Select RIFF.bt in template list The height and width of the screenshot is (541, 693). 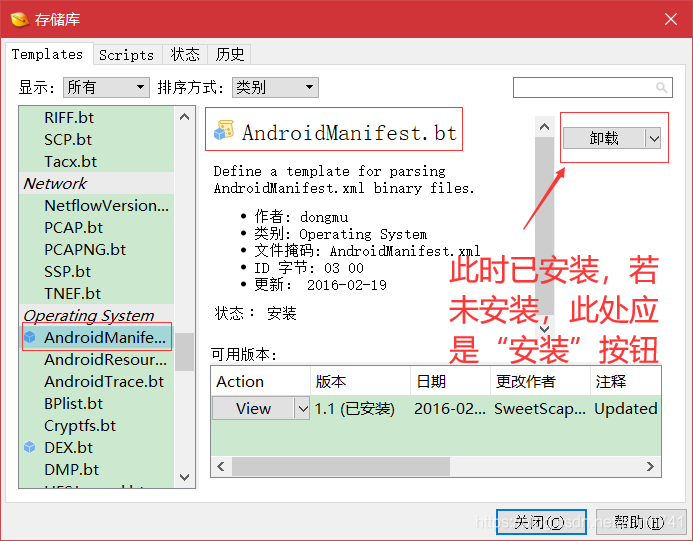point(96,118)
